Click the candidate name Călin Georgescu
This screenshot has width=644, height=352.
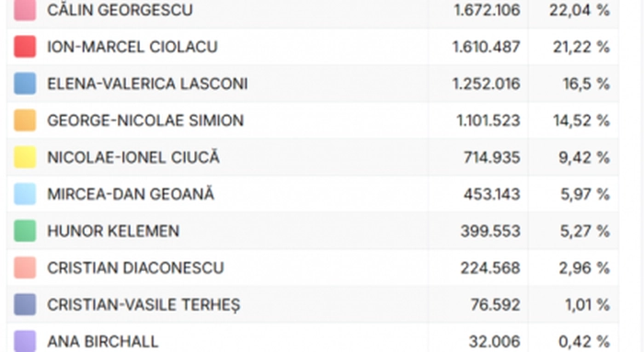pos(120,9)
